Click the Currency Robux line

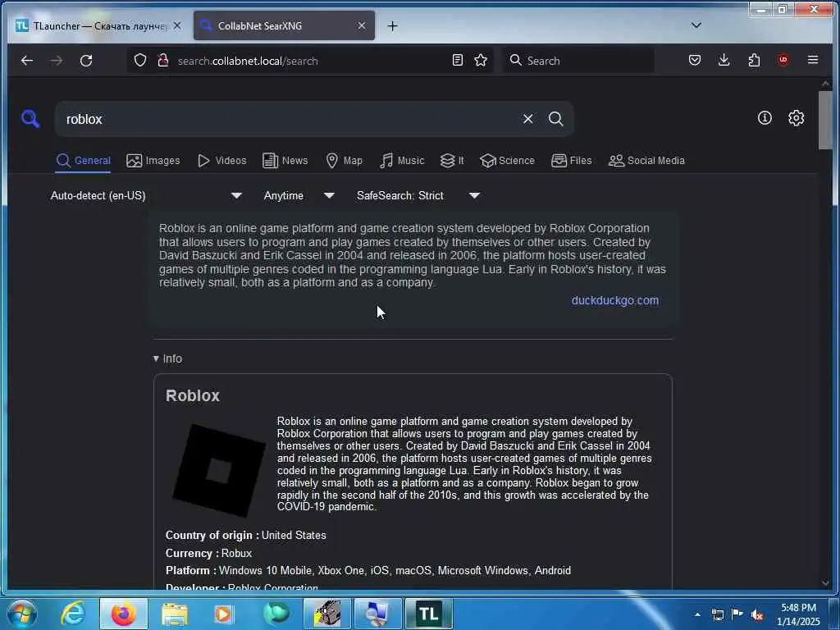(x=208, y=553)
